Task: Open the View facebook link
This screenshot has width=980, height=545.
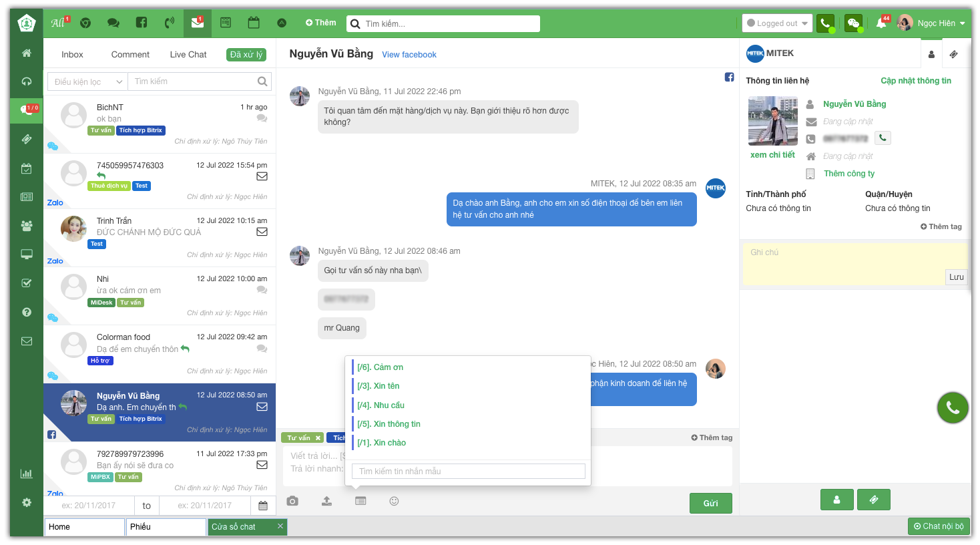Action: pos(409,55)
